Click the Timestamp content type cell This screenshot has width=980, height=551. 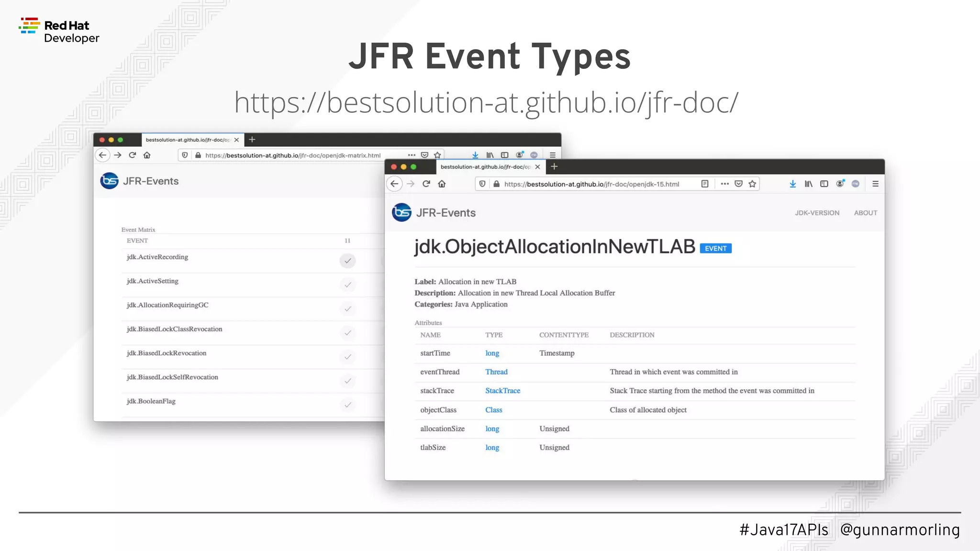pos(557,353)
